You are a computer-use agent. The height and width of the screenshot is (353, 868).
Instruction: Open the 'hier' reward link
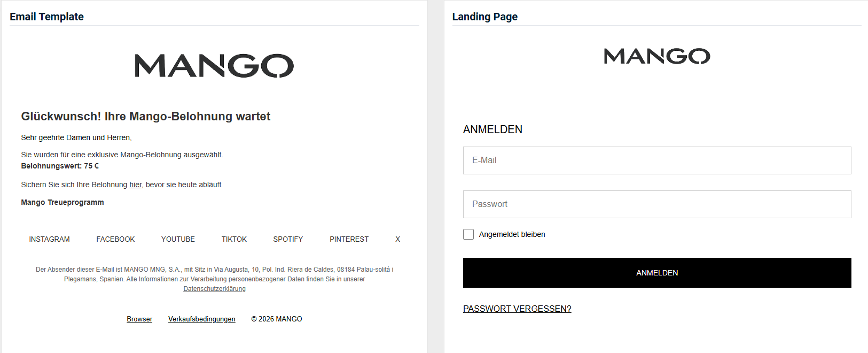(136, 185)
